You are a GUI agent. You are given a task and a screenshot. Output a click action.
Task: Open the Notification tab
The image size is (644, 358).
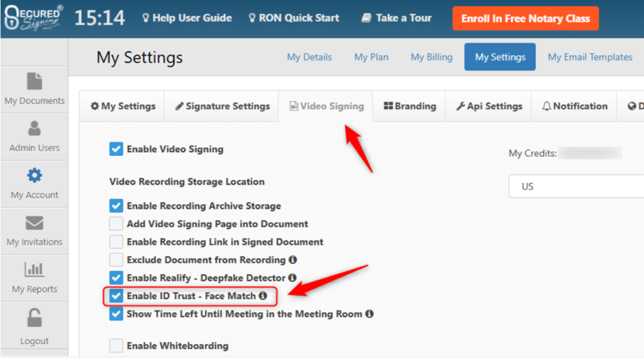tap(574, 106)
